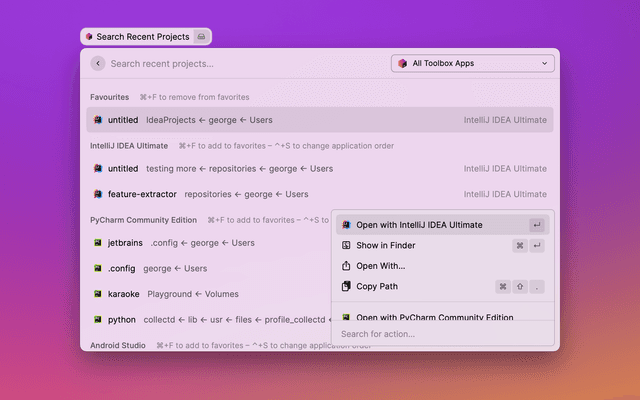Click the Copy Path clipboard icon
Viewport: 640px width, 400px height.
(x=346, y=287)
